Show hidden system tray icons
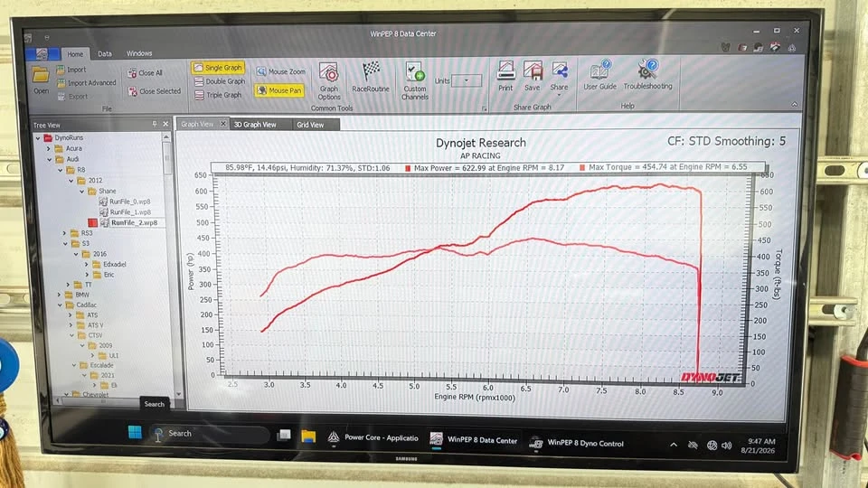This screenshot has height=488, width=868. (x=673, y=445)
